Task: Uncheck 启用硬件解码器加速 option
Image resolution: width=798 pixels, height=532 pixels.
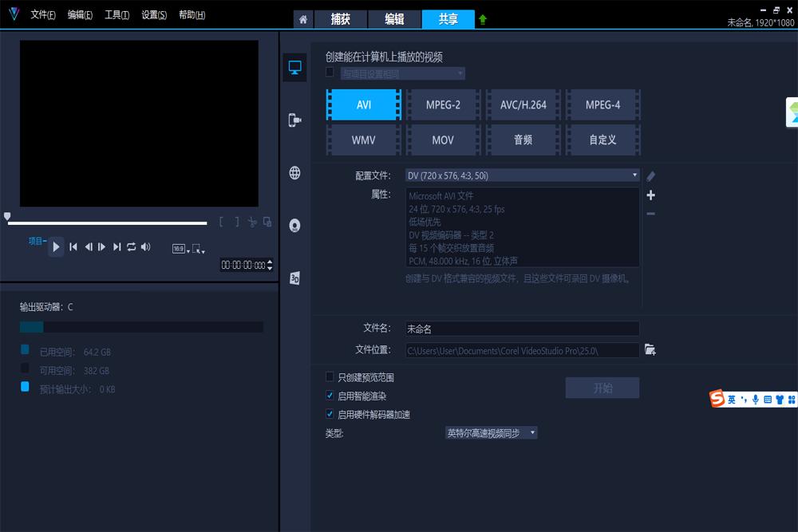Action: tap(330, 413)
